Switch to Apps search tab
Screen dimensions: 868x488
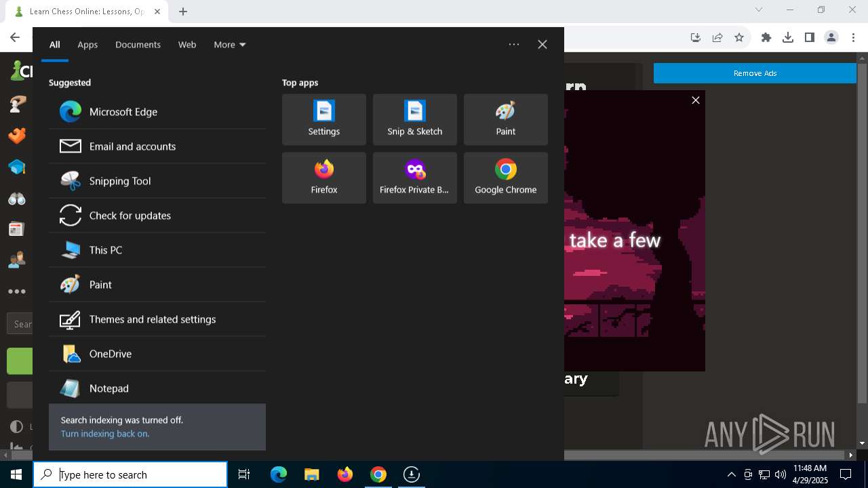click(x=87, y=45)
